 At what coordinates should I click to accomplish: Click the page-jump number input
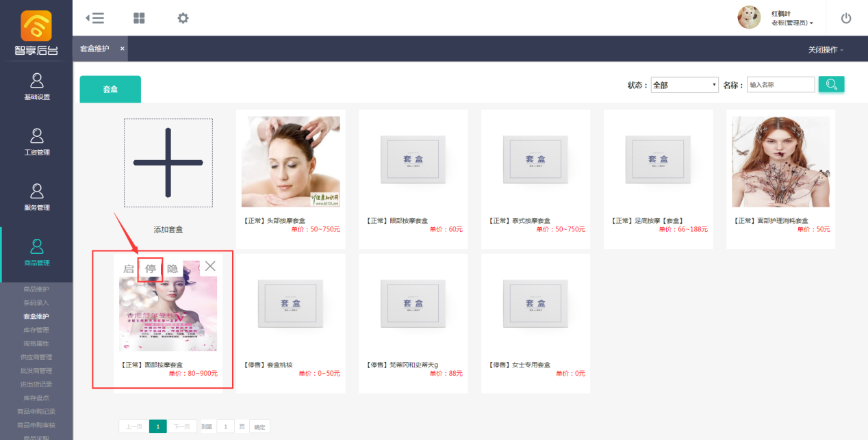coord(225,427)
